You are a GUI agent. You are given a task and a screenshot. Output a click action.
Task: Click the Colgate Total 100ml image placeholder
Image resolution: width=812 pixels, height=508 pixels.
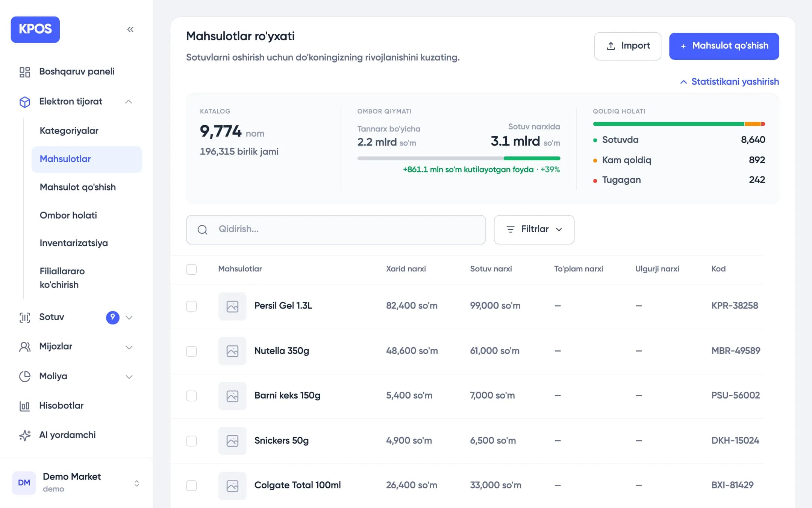232,485
